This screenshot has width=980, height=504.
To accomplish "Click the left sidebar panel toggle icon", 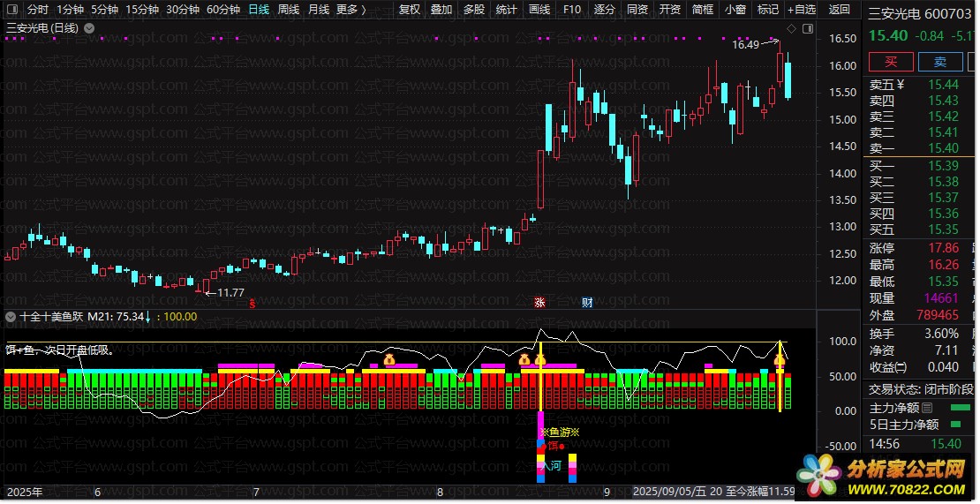I will click(x=11, y=10).
